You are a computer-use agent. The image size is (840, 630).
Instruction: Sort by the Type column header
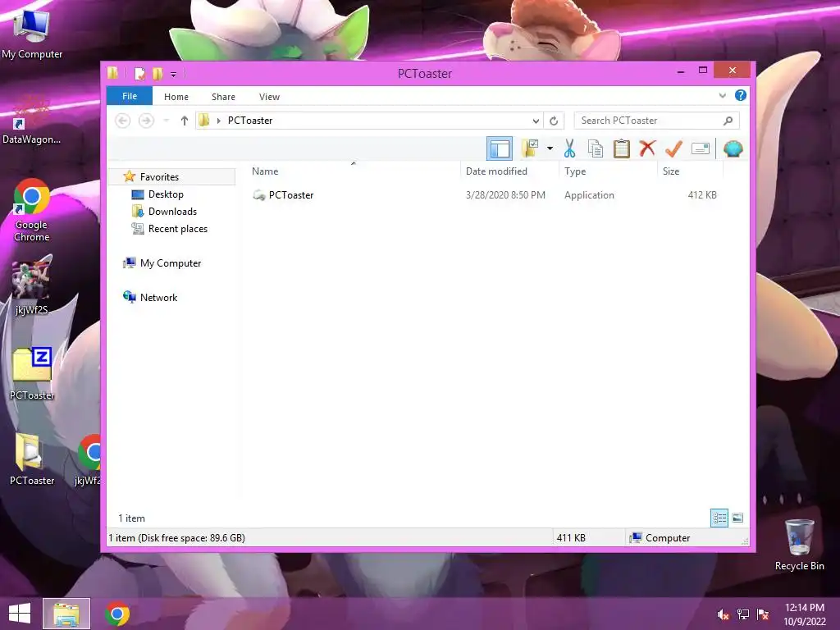pos(608,171)
